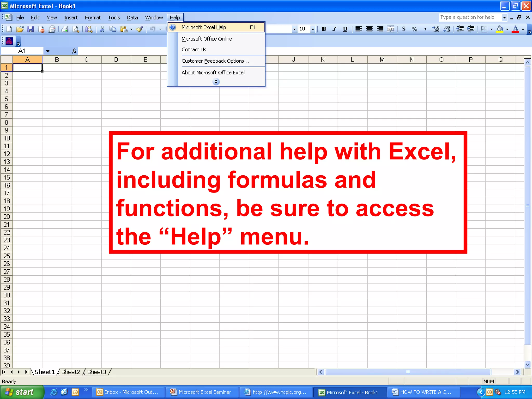
Task: Click the Windows Start button
Action: (x=22, y=392)
